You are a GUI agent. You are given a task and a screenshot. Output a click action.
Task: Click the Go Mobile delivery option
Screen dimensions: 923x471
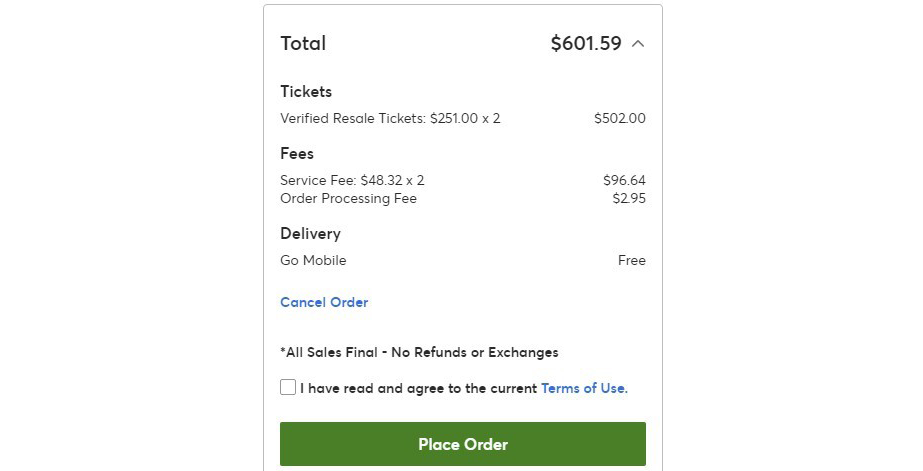point(313,260)
